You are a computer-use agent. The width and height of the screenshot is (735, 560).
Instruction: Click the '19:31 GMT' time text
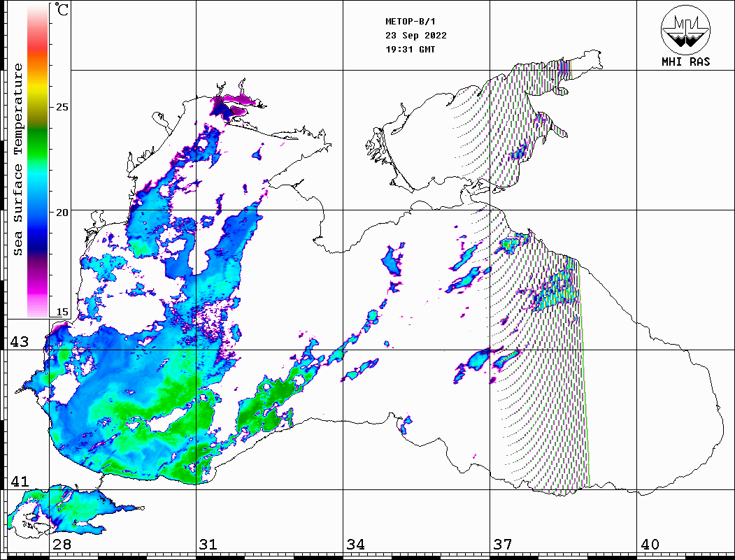click(x=410, y=50)
